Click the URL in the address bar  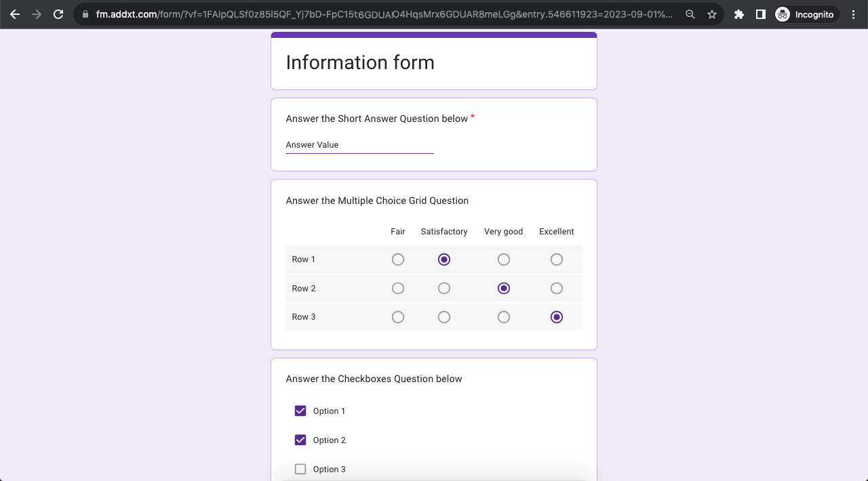pyautogui.click(x=380, y=14)
